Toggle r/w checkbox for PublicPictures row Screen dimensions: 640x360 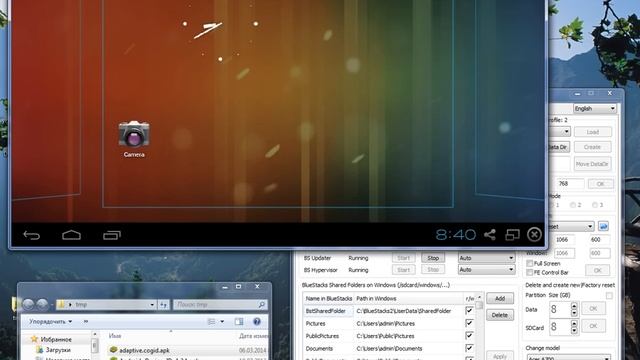[x=469, y=336]
